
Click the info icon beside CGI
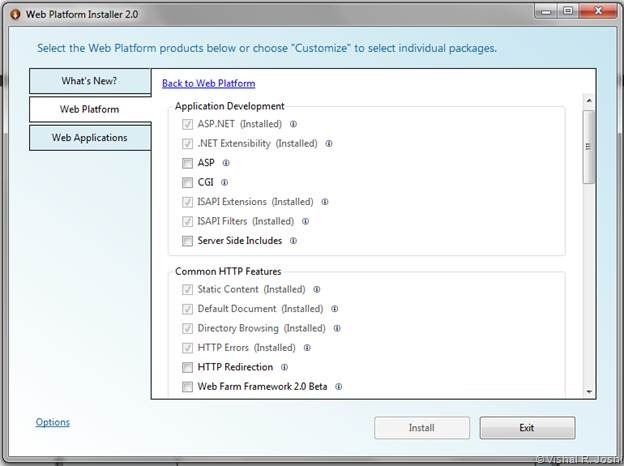coord(226,183)
